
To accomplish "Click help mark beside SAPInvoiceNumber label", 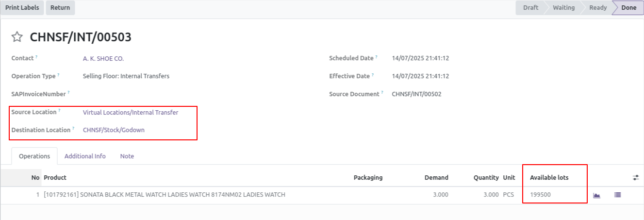I will 69,92.
